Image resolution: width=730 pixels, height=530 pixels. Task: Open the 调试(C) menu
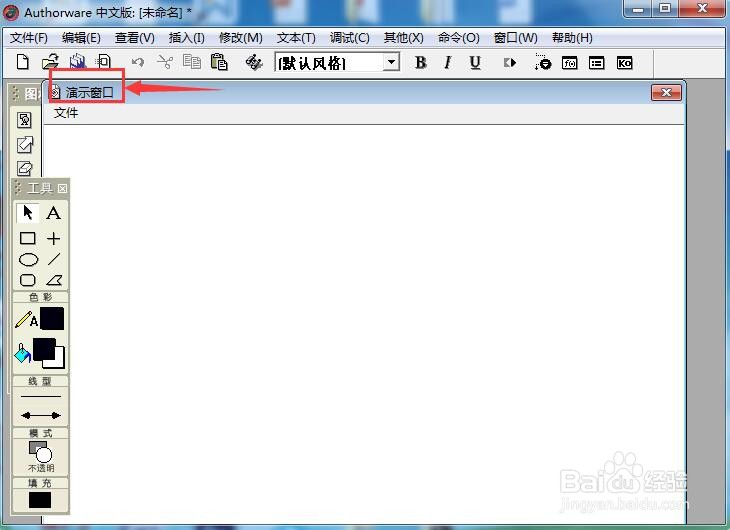tap(350, 38)
